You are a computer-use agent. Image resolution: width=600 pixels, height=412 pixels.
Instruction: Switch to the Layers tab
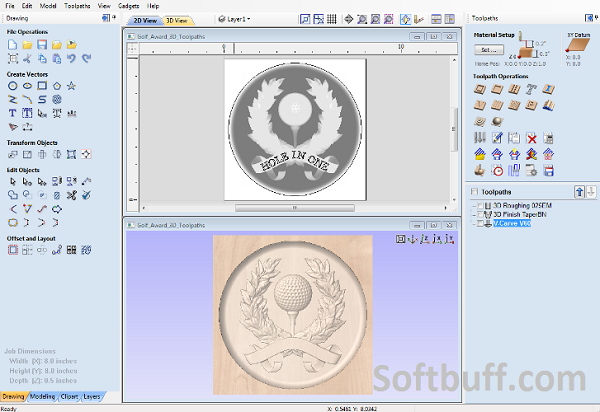click(x=92, y=397)
